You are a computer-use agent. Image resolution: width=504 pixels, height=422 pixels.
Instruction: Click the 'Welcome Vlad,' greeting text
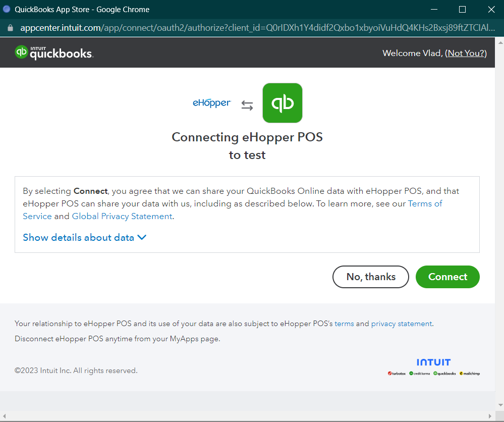pyautogui.click(x=412, y=53)
